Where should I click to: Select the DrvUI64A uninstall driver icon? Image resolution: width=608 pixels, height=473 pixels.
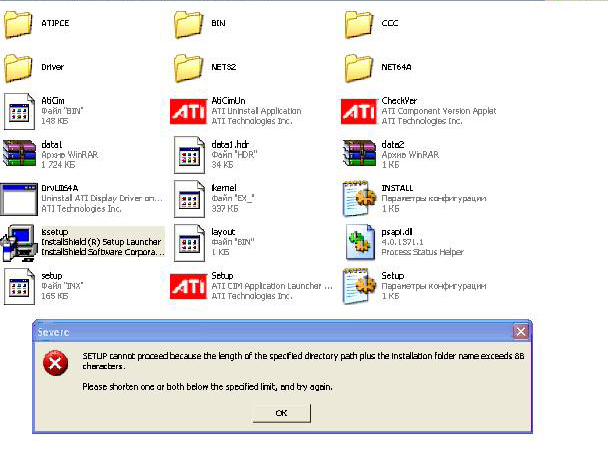(x=19, y=199)
